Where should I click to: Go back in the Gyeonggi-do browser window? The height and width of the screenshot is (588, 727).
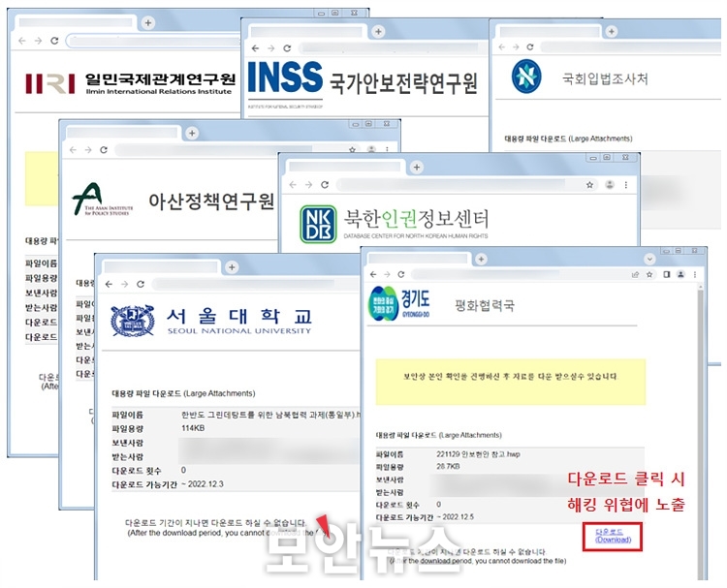[x=373, y=274]
